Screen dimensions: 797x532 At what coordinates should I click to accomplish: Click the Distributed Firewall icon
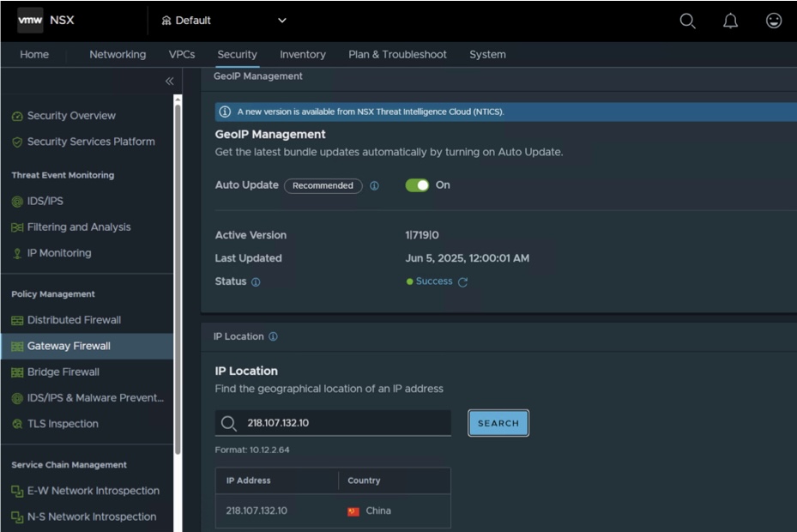click(17, 320)
